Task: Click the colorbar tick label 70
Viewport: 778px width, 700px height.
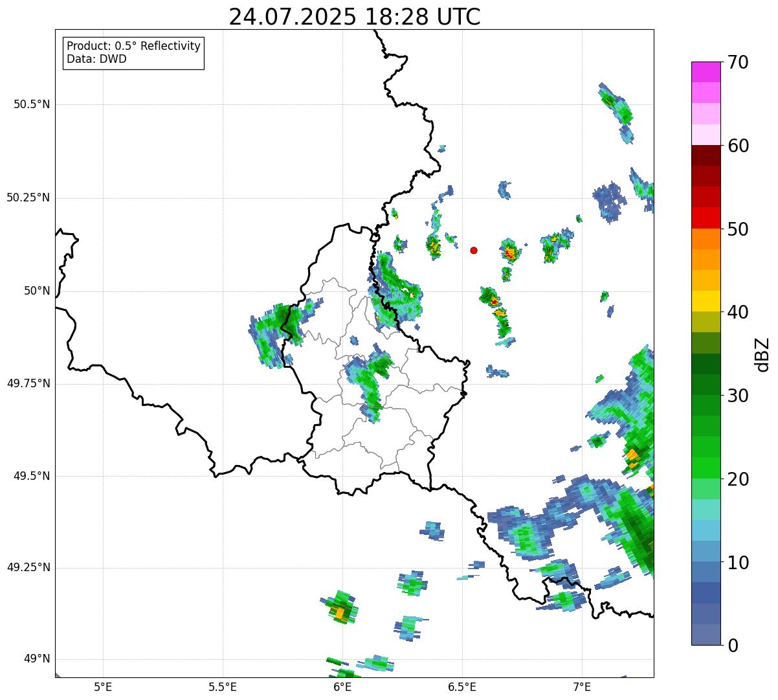Action: [737, 62]
